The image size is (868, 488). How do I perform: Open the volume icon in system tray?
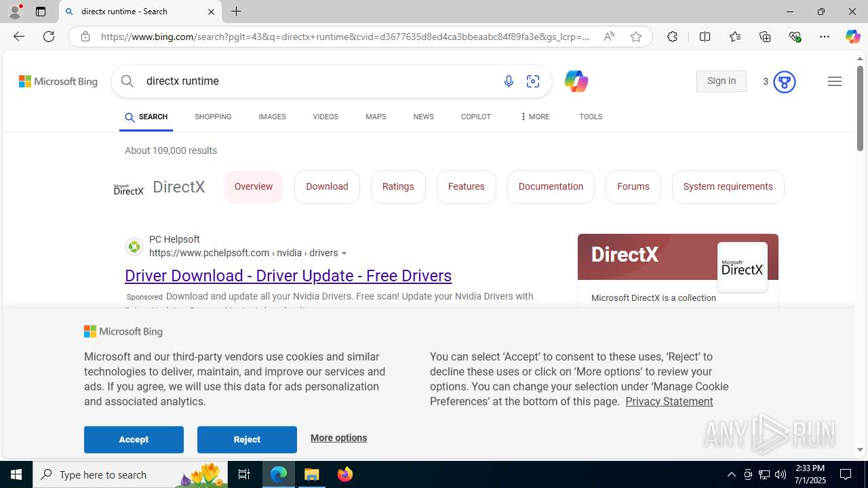click(x=781, y=474)
